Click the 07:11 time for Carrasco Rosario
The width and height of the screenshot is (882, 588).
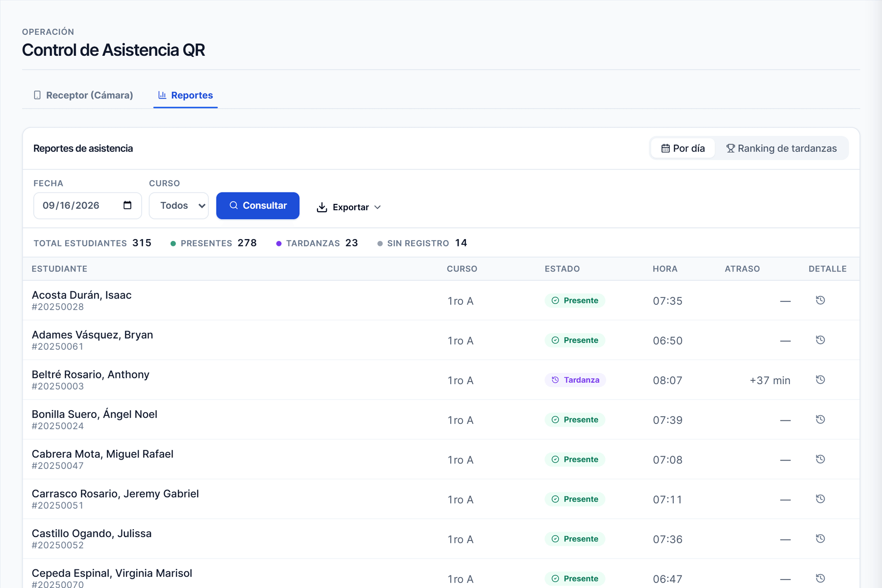[x=667, y=499]
